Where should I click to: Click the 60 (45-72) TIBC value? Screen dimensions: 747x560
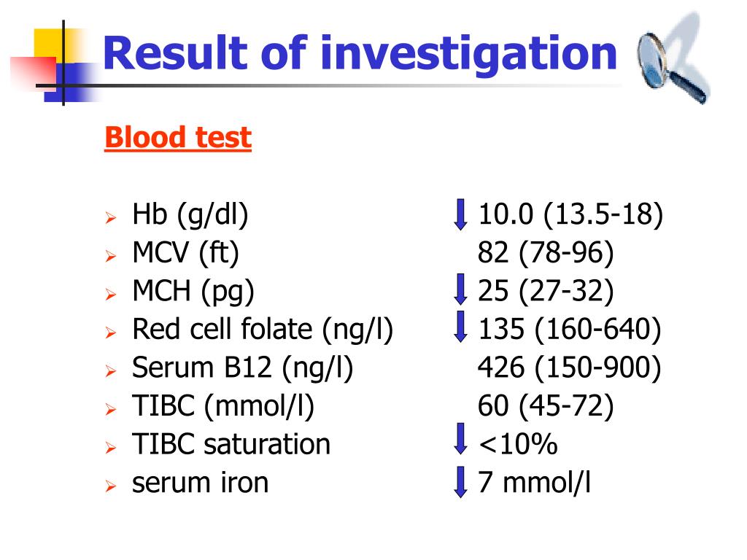pyautogui.click(x=546, y=405)
